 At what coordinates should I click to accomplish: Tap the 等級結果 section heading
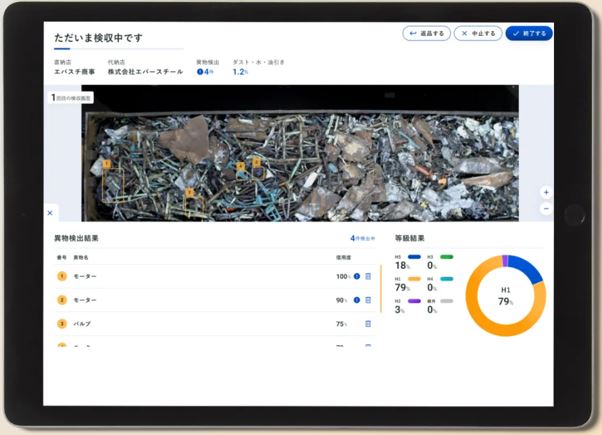click(x=410, y=238)
